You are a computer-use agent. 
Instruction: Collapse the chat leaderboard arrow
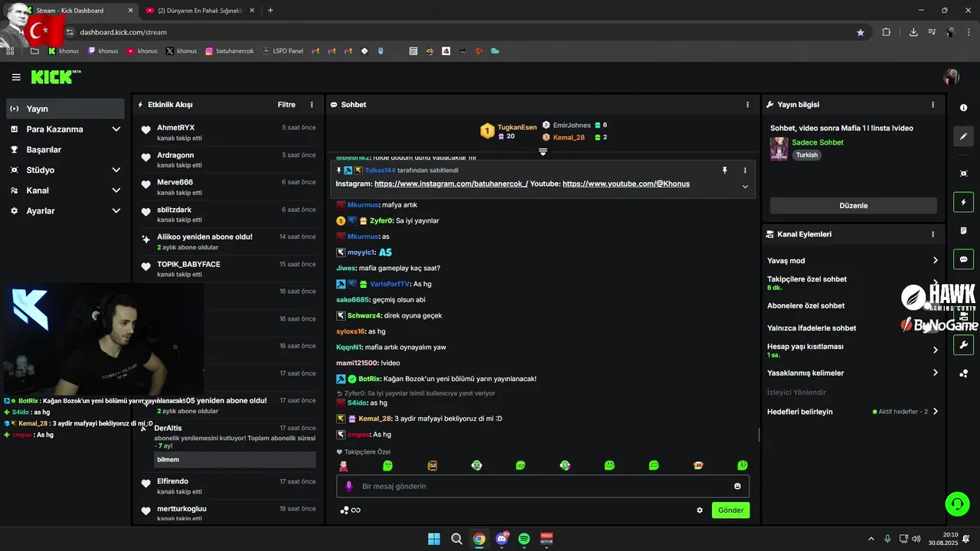(543, 152)
